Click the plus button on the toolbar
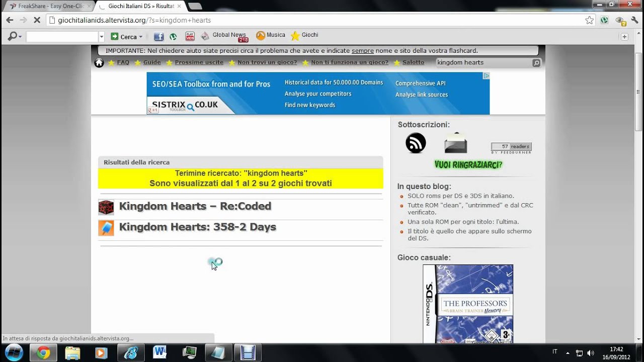This screenshot has height=362, width=644. [624, 37]
